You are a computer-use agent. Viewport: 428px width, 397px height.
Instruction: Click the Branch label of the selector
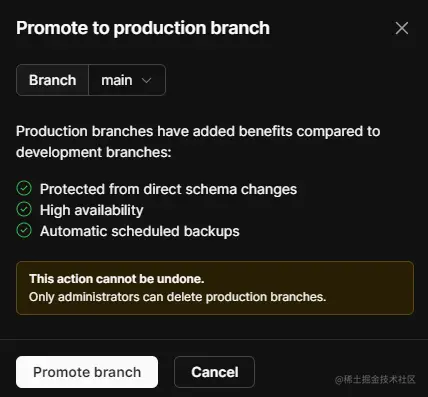(52, 80)
